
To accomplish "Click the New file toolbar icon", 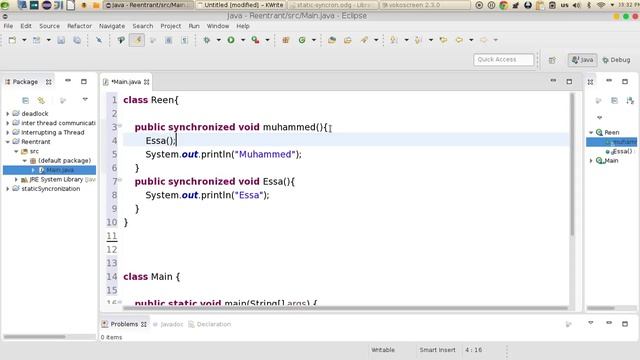I will pos(12,40).
